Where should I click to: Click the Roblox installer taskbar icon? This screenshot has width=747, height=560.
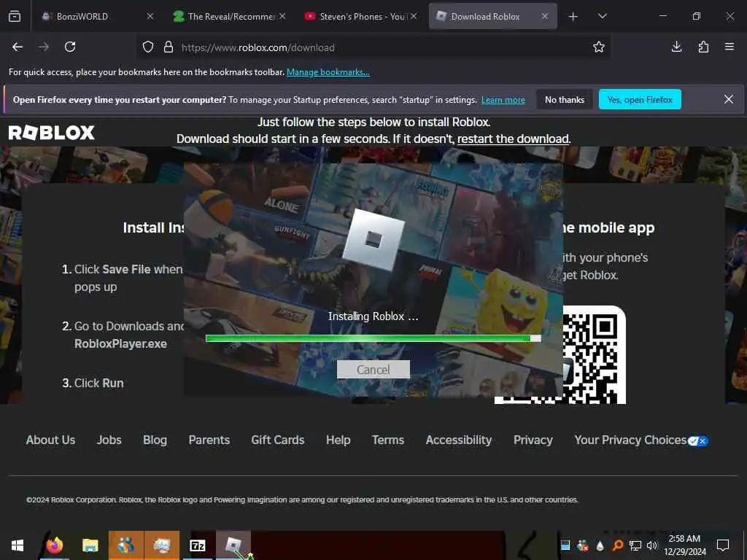click(x=233, y=545)
